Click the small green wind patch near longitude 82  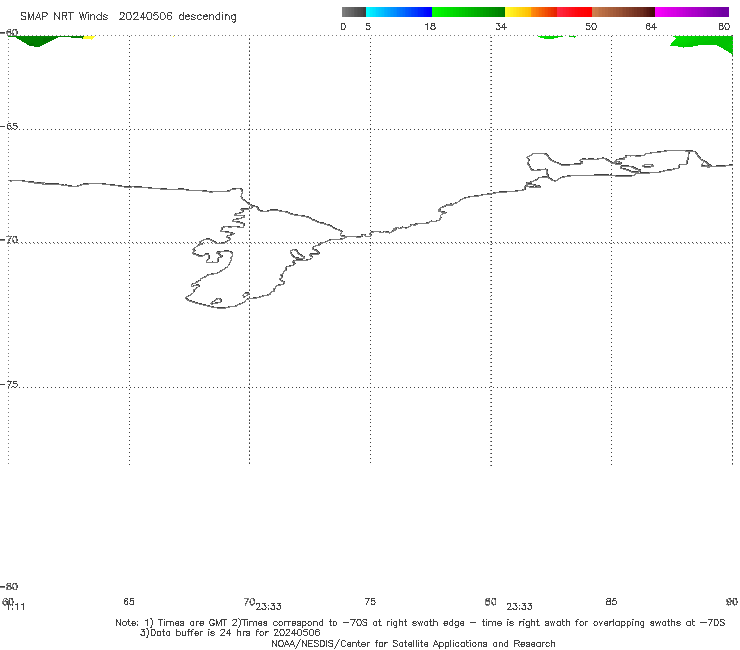[x=550, y=36]
